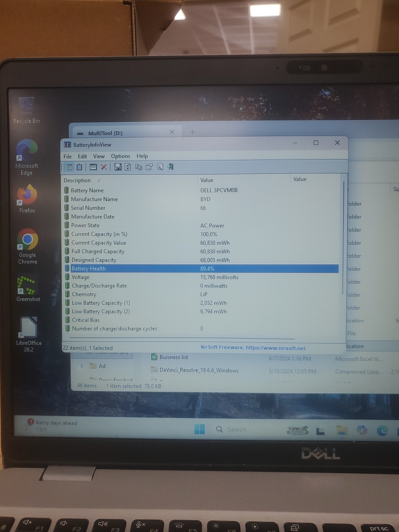The image size is (399, 532).
Task: Select the Manufacture Name row
Action: tap(201, 199)
